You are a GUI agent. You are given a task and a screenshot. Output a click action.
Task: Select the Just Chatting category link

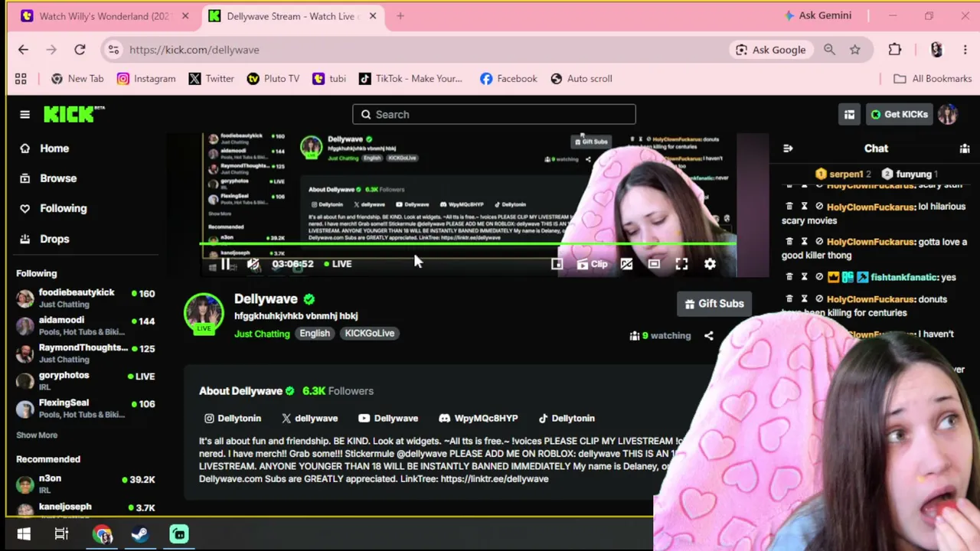(262, 334)
